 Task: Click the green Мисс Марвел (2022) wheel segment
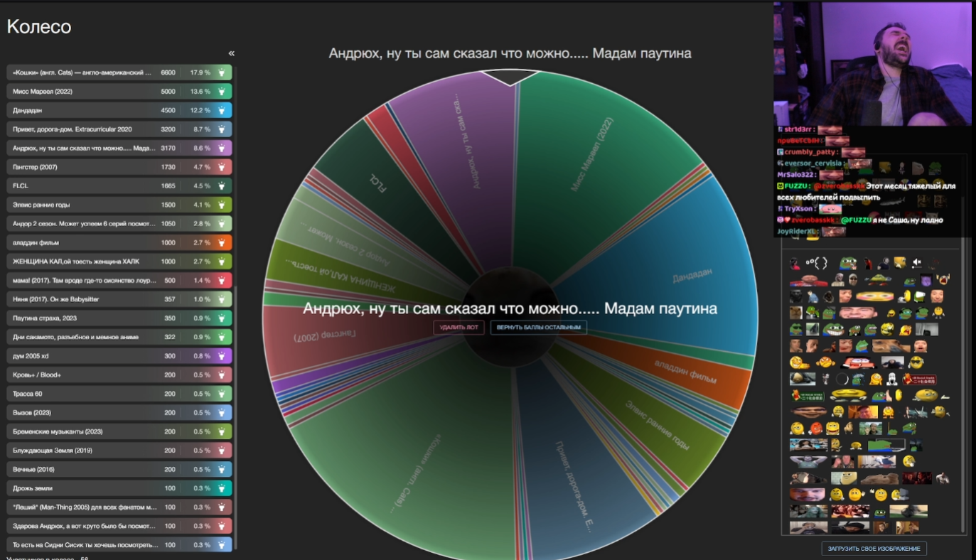pos(594,153)
